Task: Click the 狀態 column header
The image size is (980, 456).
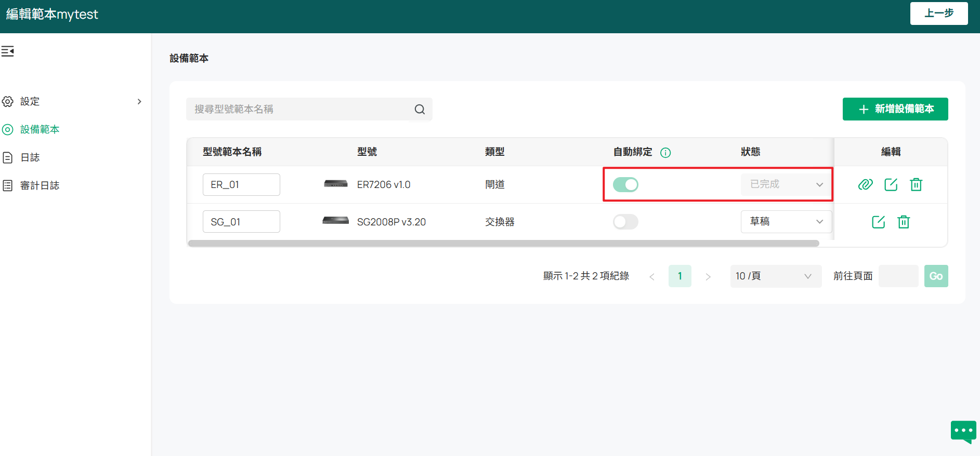Action: pos(751,152)
